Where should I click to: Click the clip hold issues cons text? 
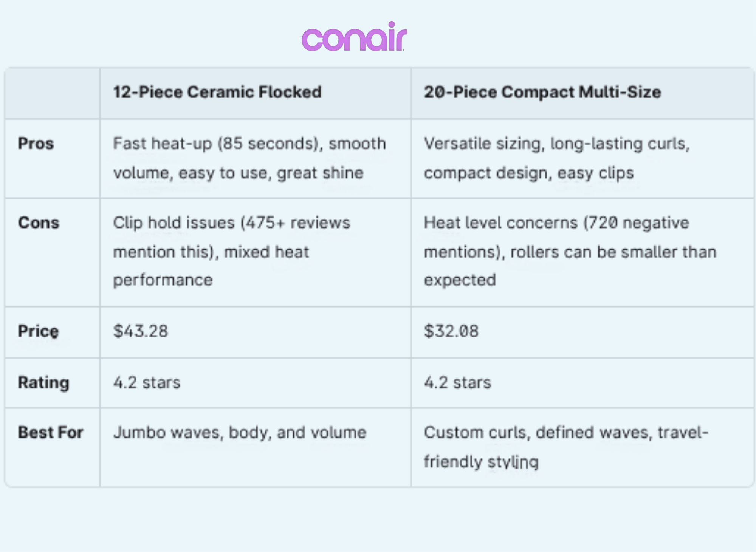coord(231,251)
